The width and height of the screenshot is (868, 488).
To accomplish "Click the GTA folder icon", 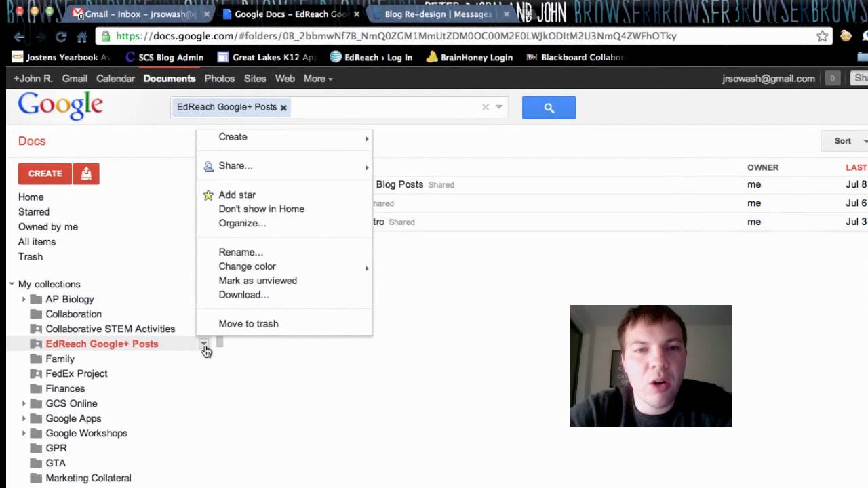I will click(36, 463).
